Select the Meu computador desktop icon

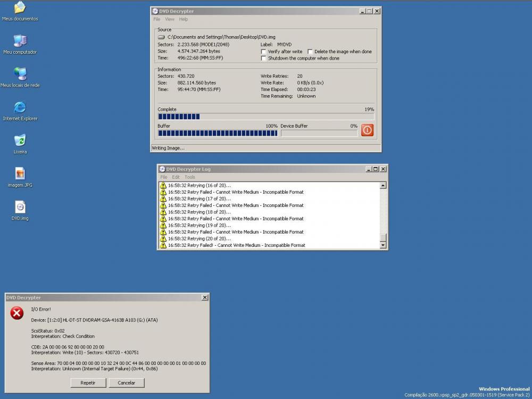pyautogui.click(x=20, y=41)
